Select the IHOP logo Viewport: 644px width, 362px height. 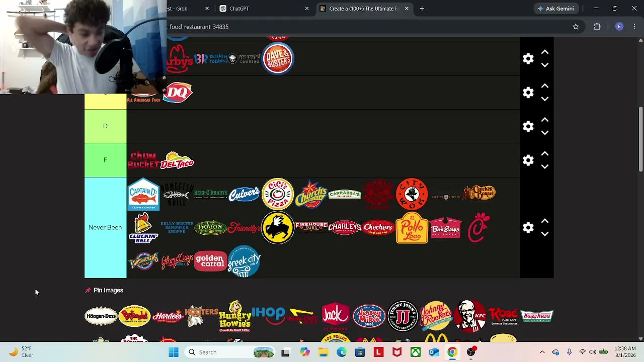(268, 315)
